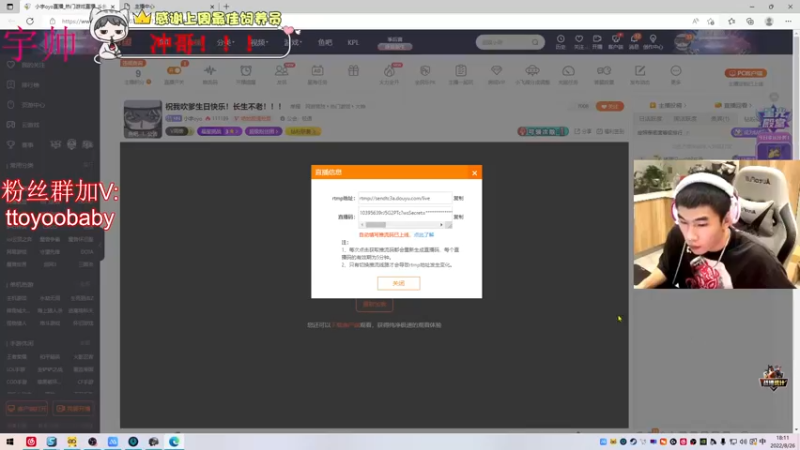Open the two-people friends icon in toolbar
The width and height of the screenshot is (800, 450).
281,70
